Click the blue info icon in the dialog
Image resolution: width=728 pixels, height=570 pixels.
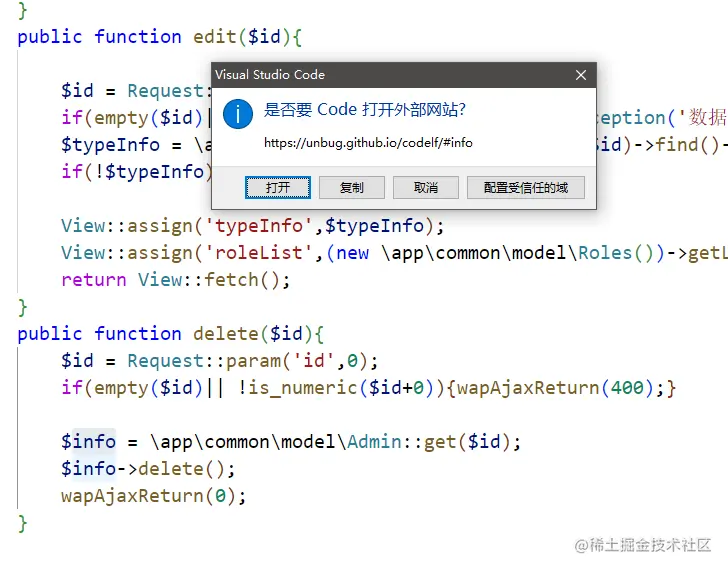coord(238,114)
